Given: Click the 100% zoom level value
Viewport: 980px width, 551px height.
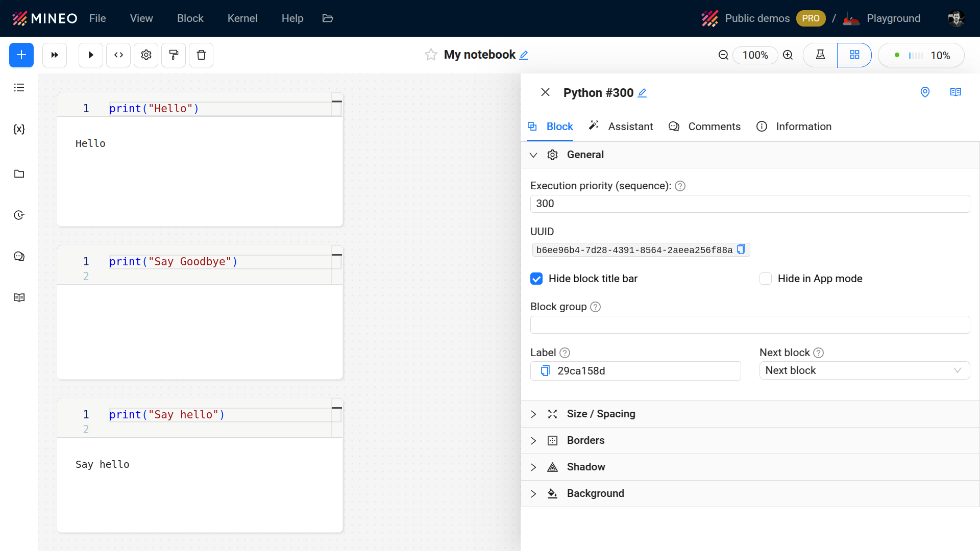Looking at the screenshot, I should pyautogui.click(x=755, y=55).
